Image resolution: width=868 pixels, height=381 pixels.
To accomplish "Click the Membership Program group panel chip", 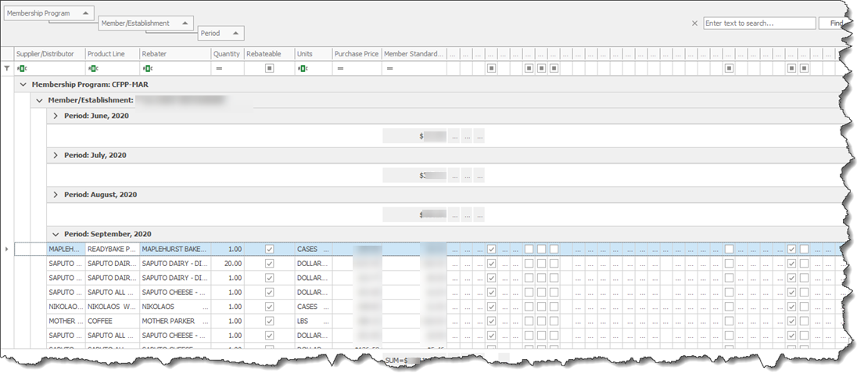I will [48, 13].
